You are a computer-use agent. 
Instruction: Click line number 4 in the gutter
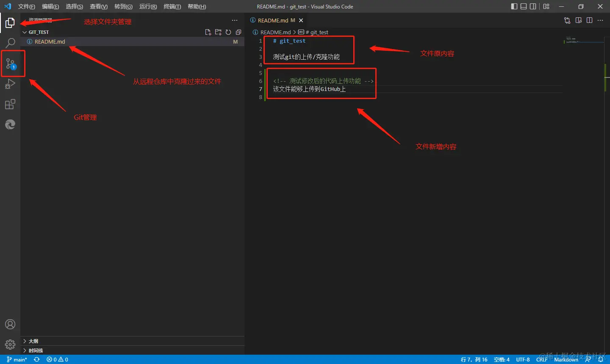[x=261, y=65]
